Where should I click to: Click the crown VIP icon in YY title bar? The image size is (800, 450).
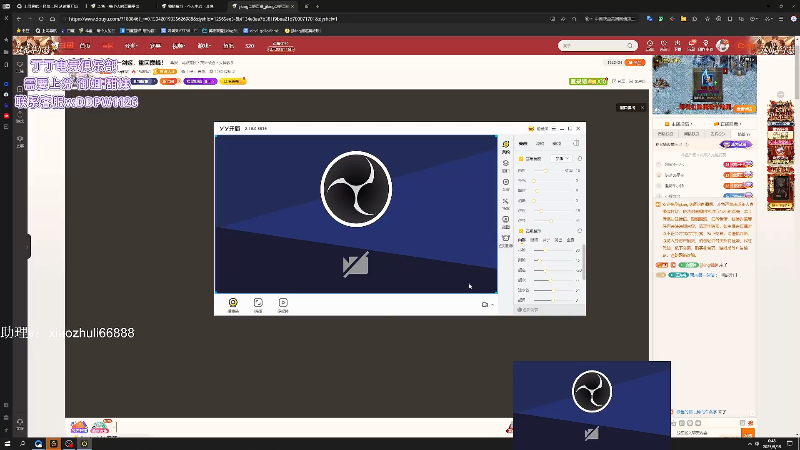531,129
